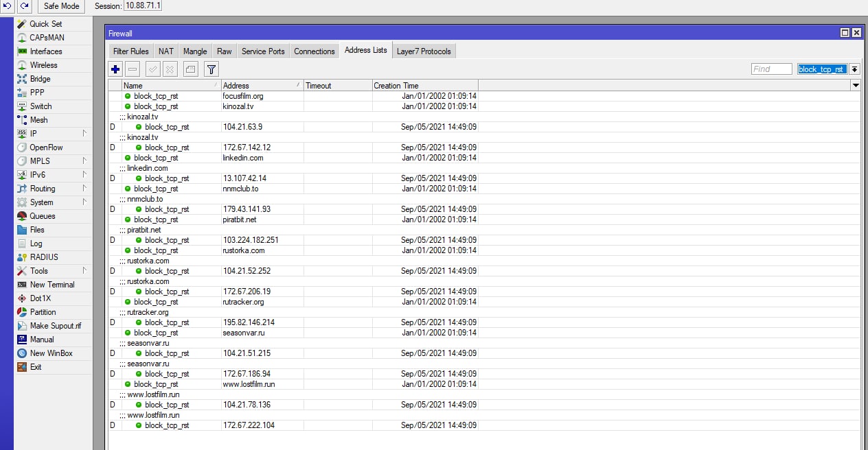Expand the IP submenu
Screen dimensions: 868x450
(53, 134)
